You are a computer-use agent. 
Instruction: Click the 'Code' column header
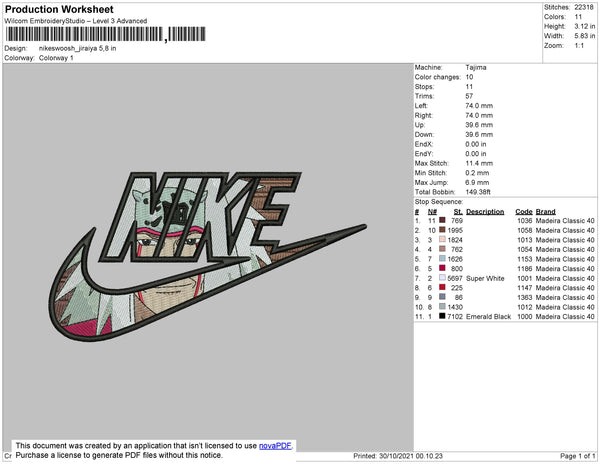tap(524, 212)
